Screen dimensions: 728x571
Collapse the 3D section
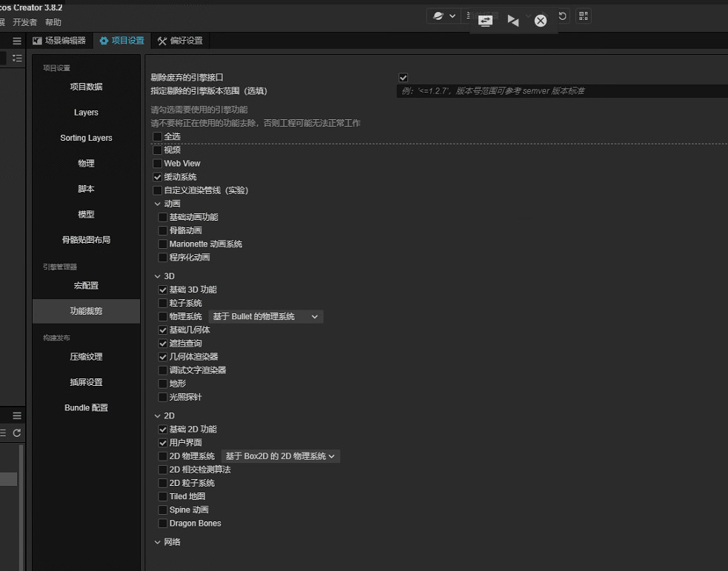(158, 276)
